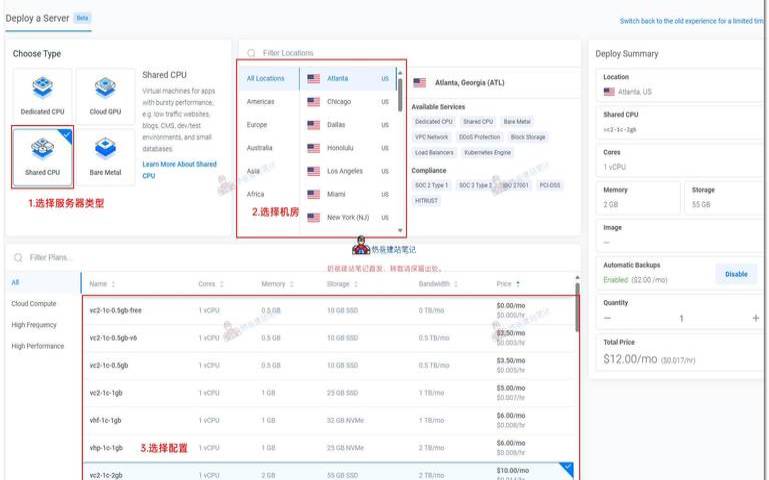Increase quantity with the plus icon
This screenshot has width=769, height=480.
click(755, 318)
